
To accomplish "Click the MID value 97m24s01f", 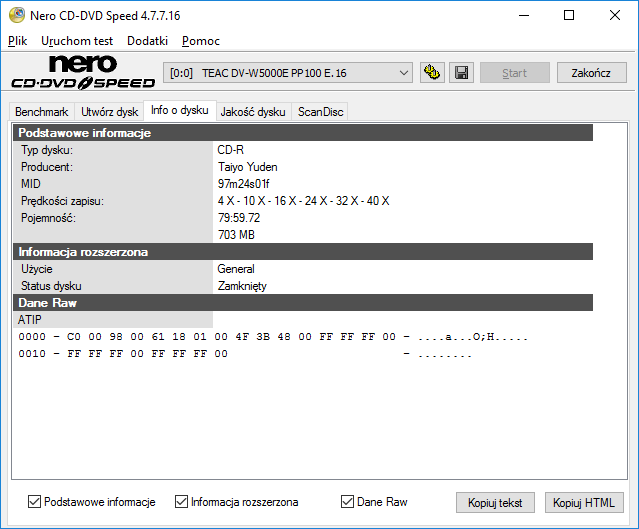I will pos(243,184).
